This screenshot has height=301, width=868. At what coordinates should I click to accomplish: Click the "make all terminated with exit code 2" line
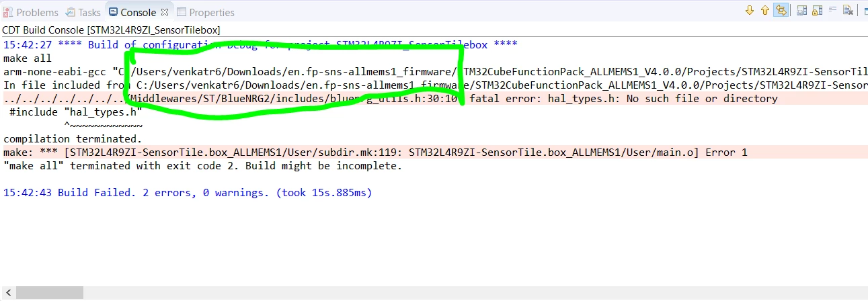click(x=202, y=166)
